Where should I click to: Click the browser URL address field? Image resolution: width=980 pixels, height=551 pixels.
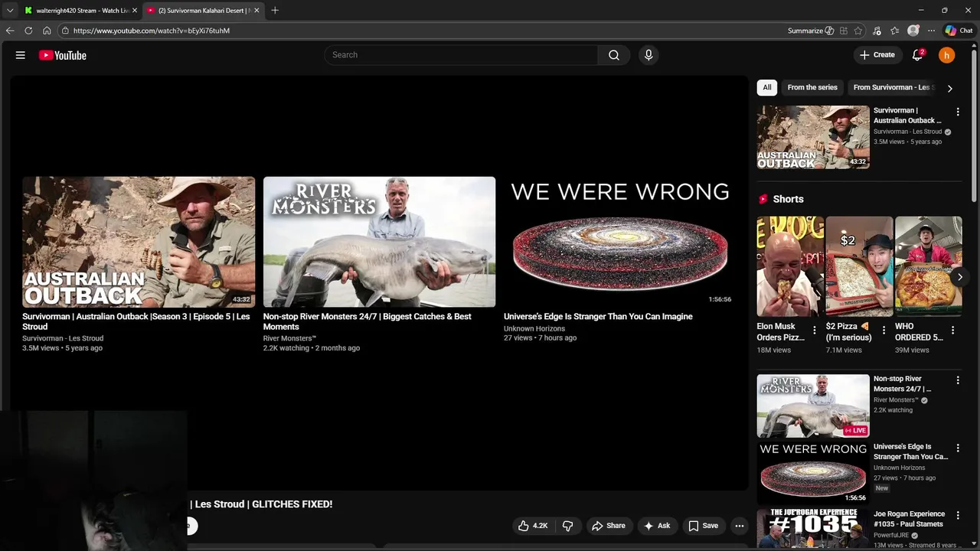421,31
